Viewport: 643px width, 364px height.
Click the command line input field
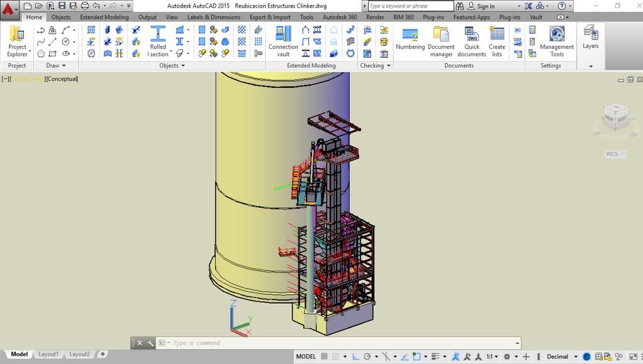tap(340, 343)
